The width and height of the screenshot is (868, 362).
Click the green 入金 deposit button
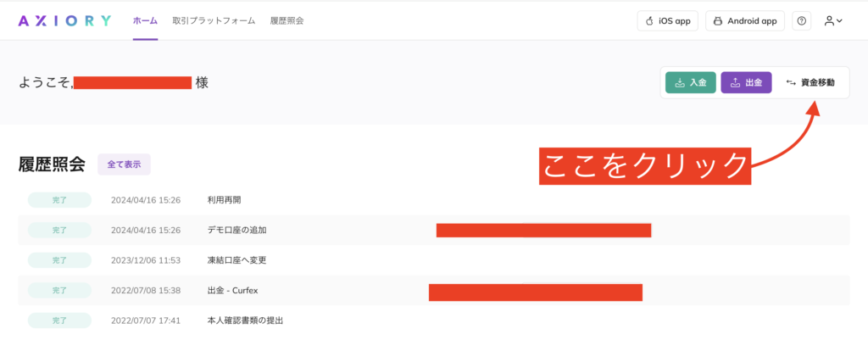690,83
